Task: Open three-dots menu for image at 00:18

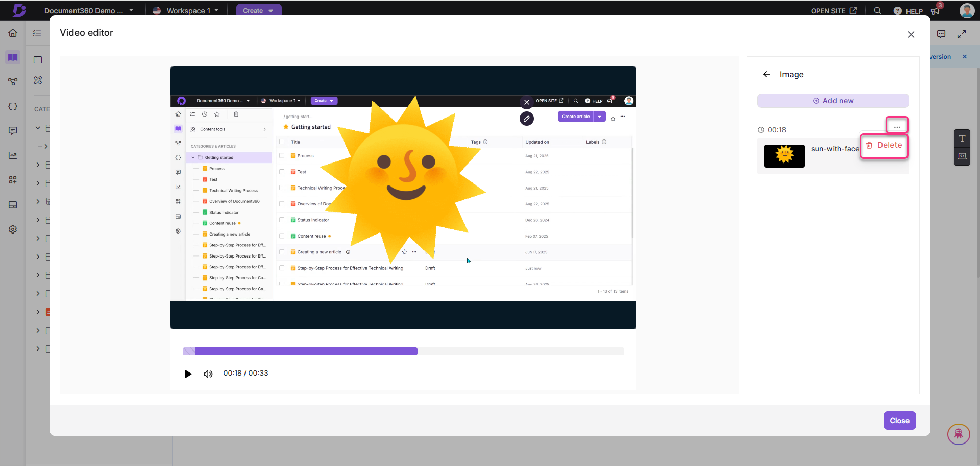Action: pyautogui.click(x=897, y=126)
